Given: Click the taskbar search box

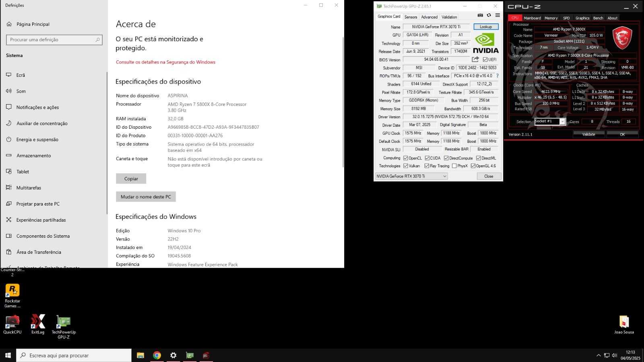Looking at the screenshot, I should (74, 355).
